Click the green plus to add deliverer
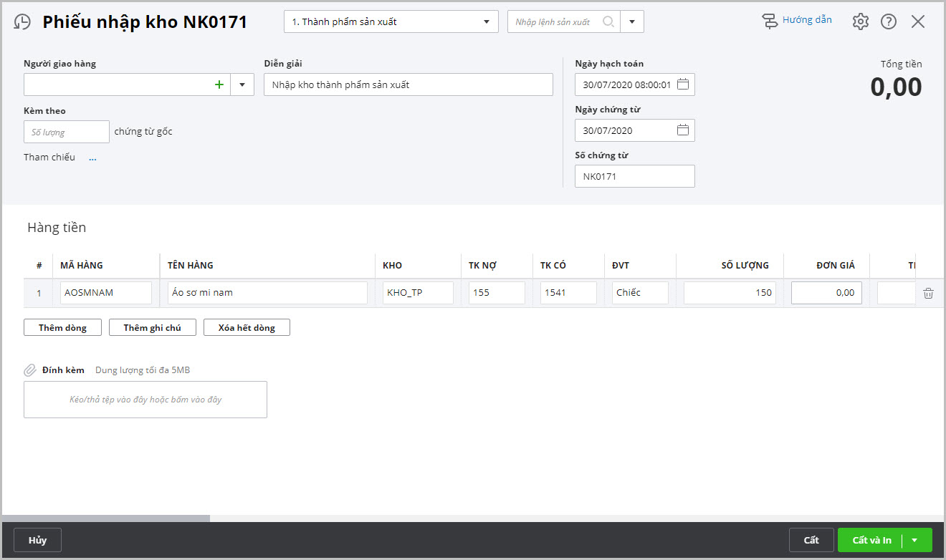This screenshot has width=946, height=560. click(x=219, y=85)
